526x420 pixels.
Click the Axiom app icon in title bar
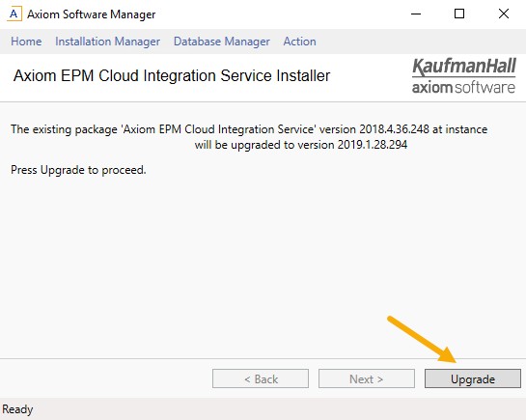[14, 14]
